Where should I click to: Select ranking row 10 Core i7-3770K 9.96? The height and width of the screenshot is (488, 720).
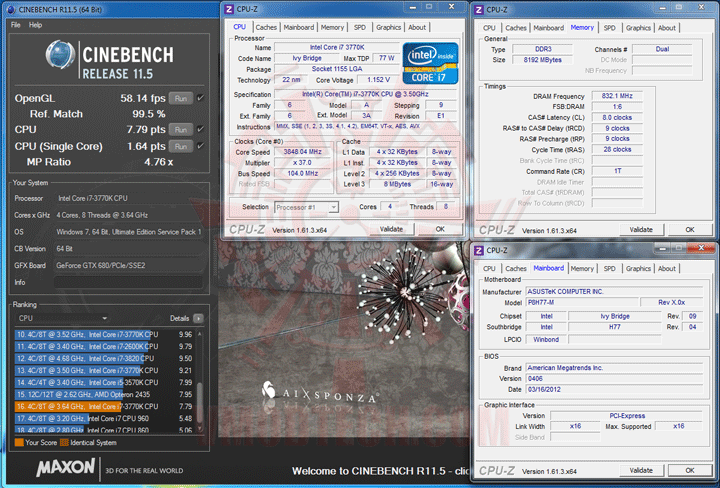coord(104,334)
